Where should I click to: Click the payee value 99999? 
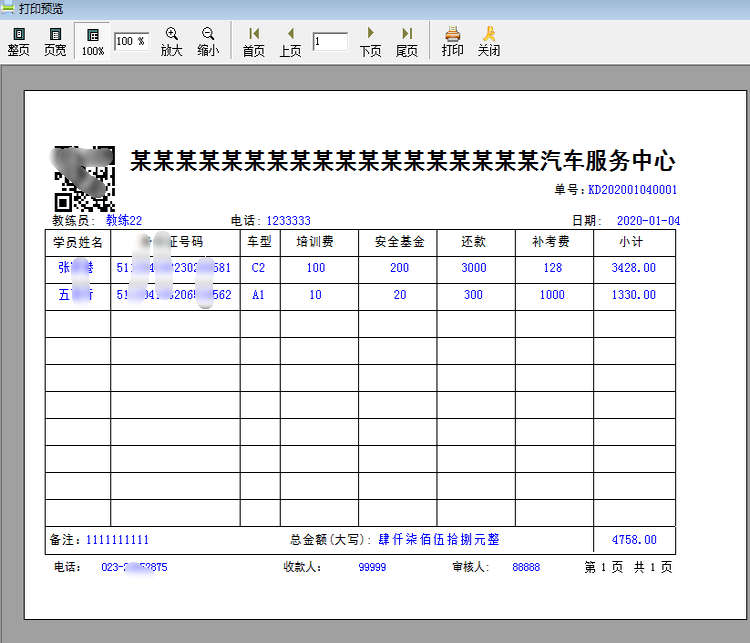[372, 567]
